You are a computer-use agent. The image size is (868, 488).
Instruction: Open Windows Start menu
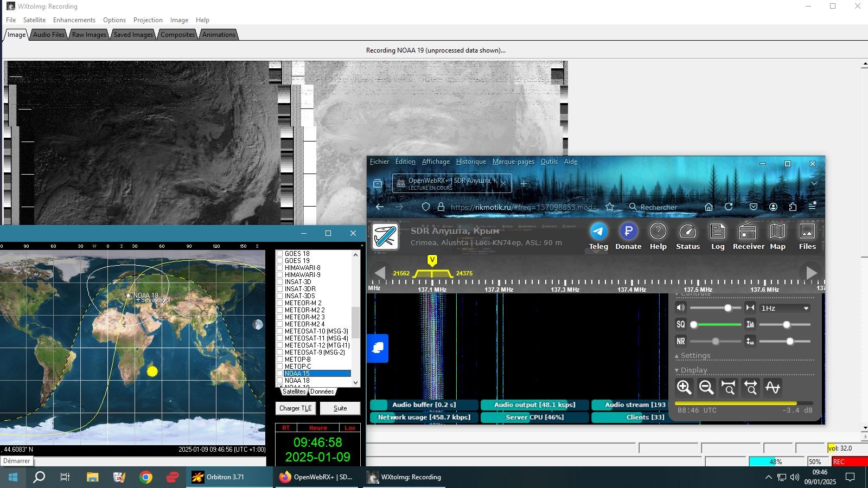click(13, 477)
